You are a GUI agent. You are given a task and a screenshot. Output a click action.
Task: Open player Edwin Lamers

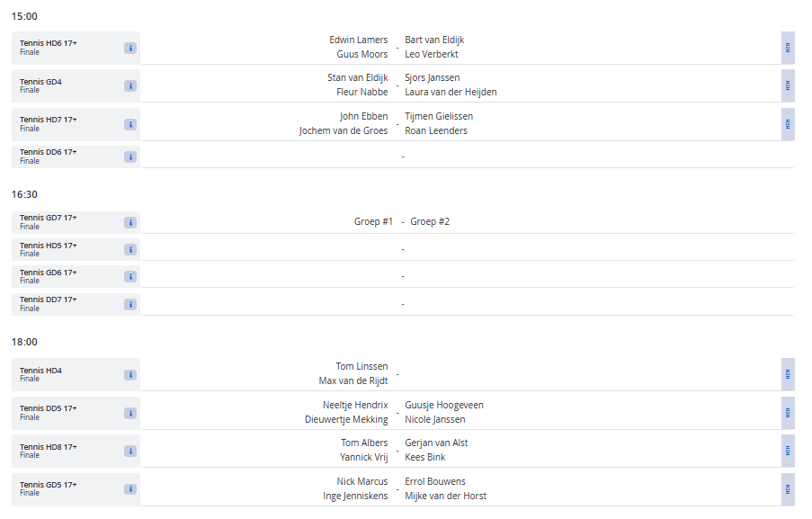coord(358,40)
